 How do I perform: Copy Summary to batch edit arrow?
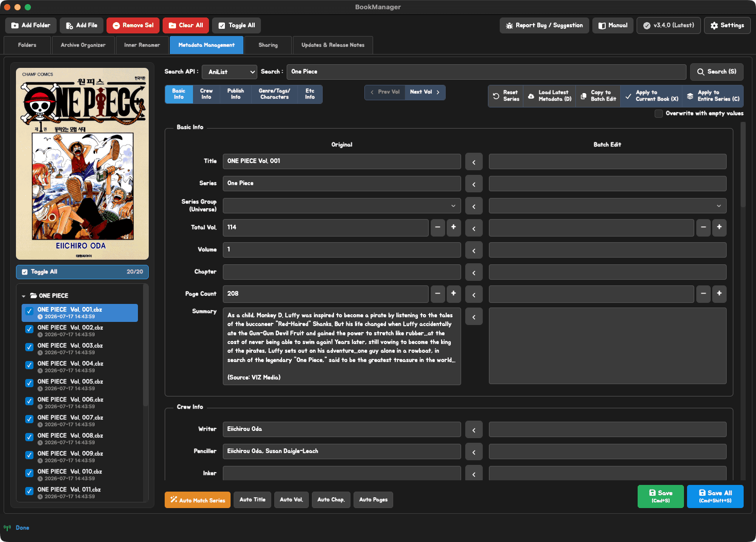(x=474, y=317)
